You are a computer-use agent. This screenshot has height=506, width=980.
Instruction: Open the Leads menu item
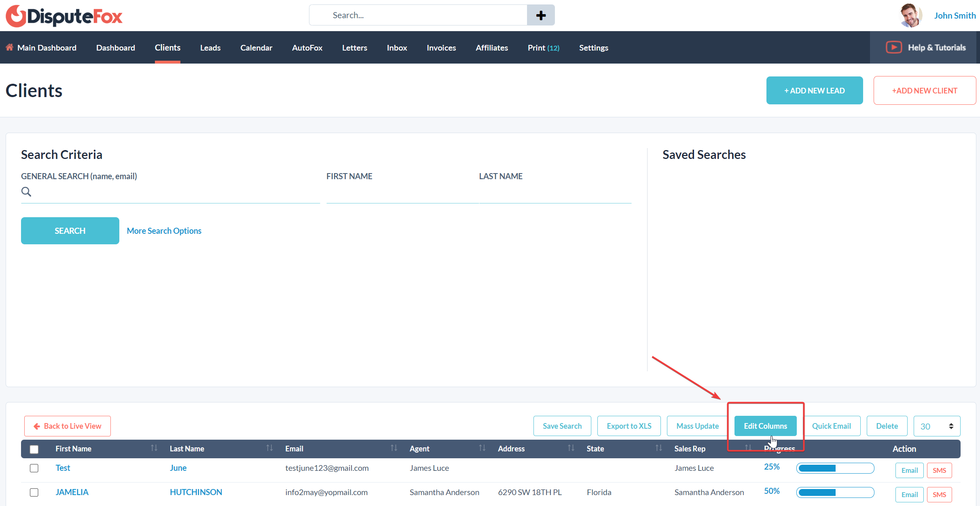(x=210, y=48)
